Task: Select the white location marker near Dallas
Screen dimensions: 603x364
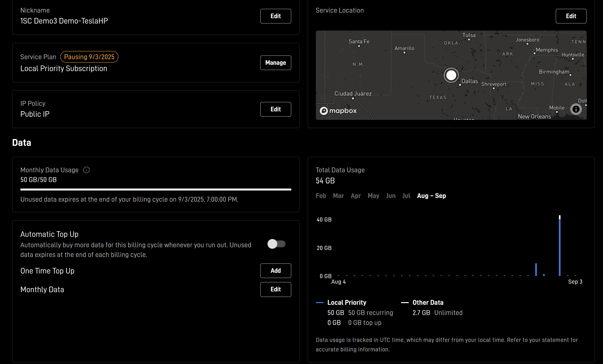Action: 451,75
